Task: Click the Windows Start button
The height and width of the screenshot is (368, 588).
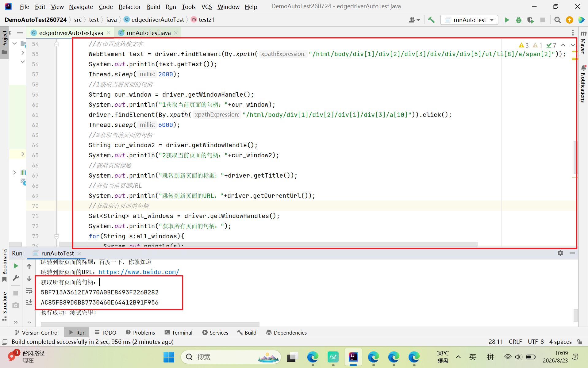Action: 169,357
